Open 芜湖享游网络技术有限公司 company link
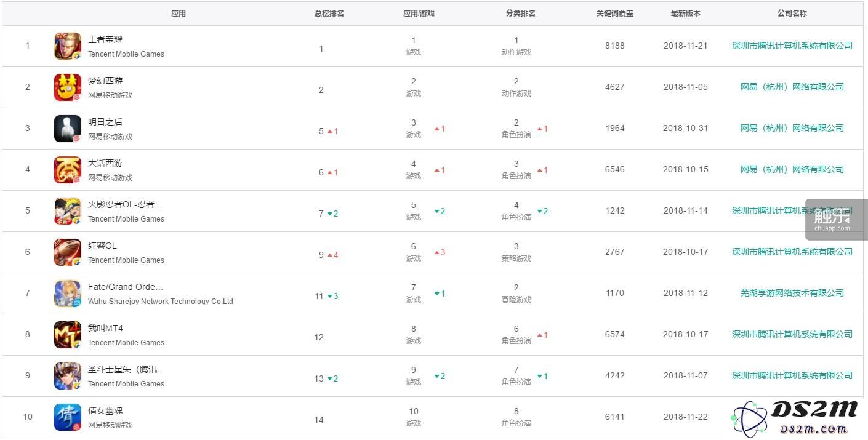The image size is (868, 440). pos(792,293)
